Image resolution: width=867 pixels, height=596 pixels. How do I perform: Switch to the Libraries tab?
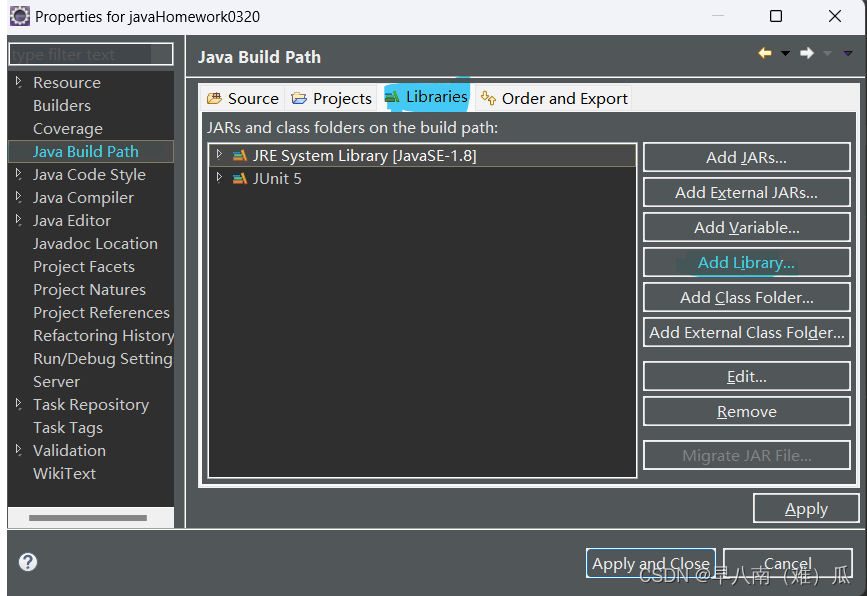pyautogui.click(x=426, y=98)
